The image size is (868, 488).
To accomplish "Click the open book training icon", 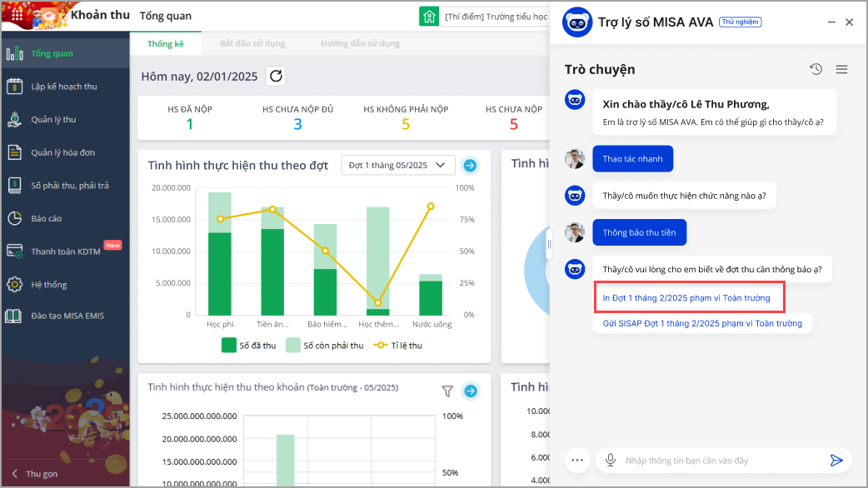I will click(x=13, y=316).
